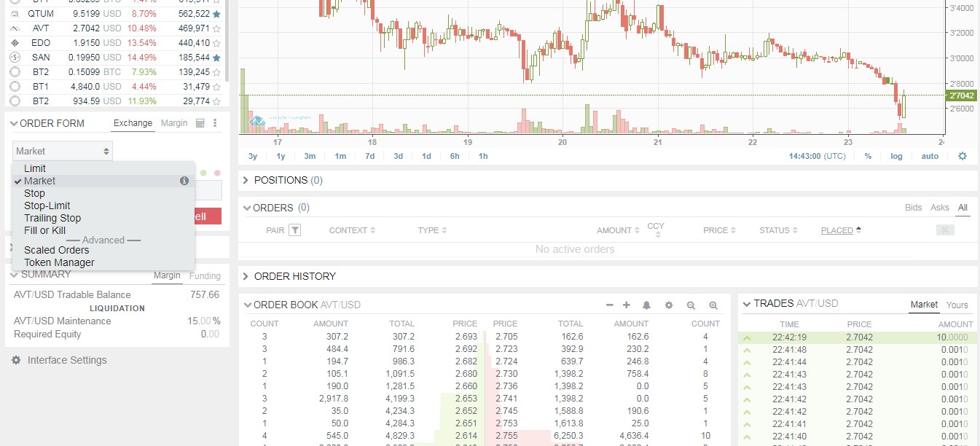The image size is (980, 446).
Task: Switch to the Yours tab in Trades
Action: point(957,305)
